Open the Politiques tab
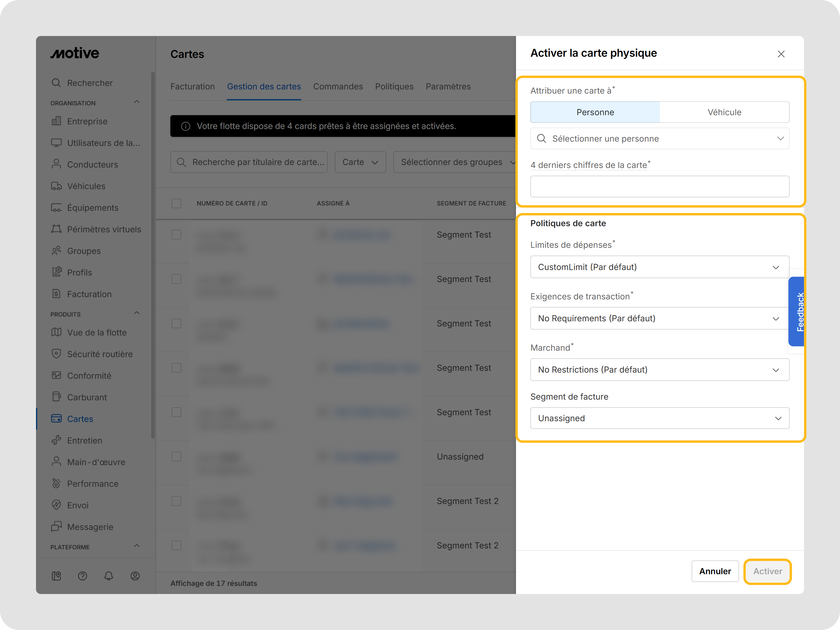Viewport: 840px width, 630px height. [394, 87]
